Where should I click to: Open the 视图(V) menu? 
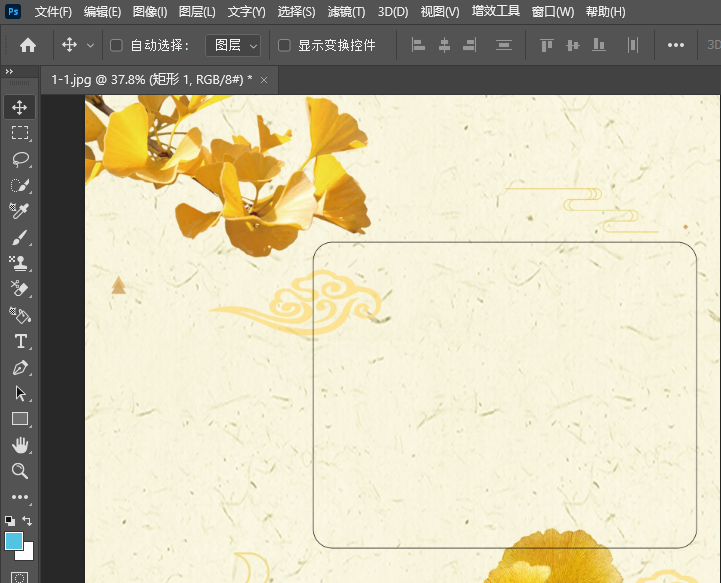click(440, 11)
